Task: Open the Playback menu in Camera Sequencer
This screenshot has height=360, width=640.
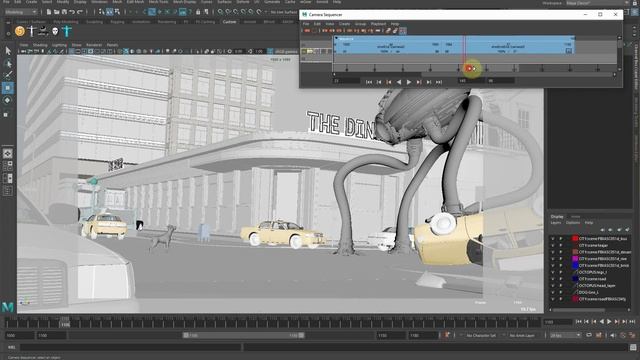Action: click(378, 24)
